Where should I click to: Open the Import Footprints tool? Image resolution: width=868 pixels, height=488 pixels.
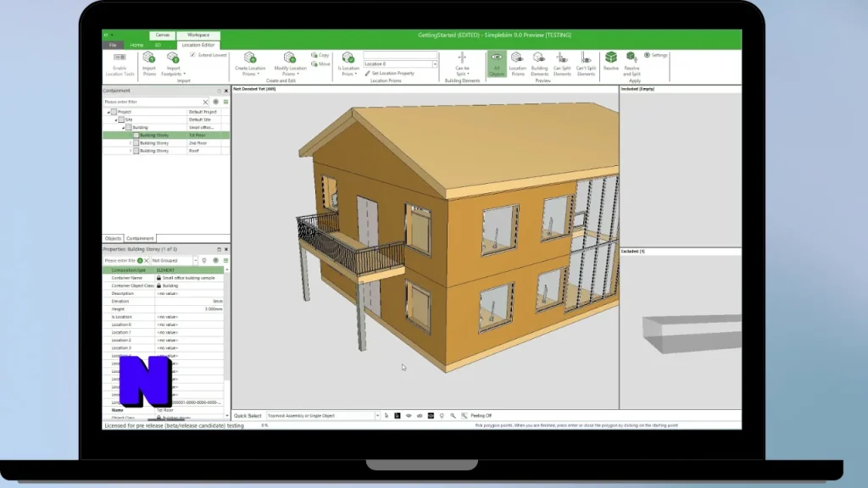click(x=173, y=64)
